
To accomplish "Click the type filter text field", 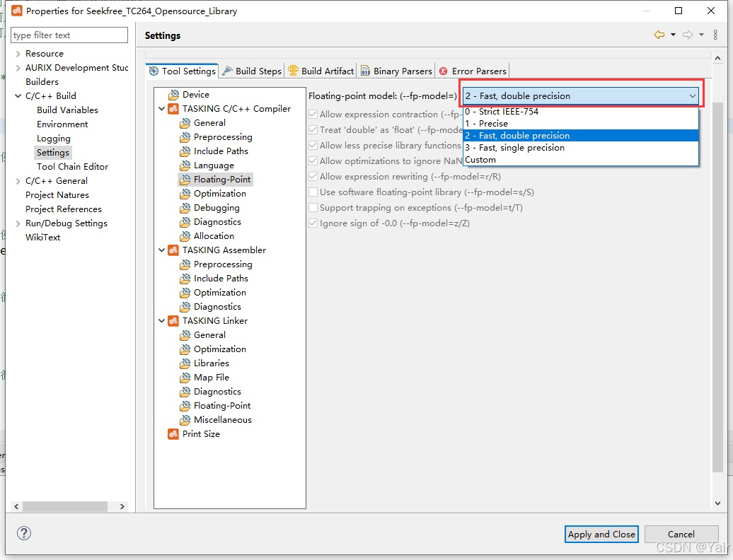I will (69, 35).
